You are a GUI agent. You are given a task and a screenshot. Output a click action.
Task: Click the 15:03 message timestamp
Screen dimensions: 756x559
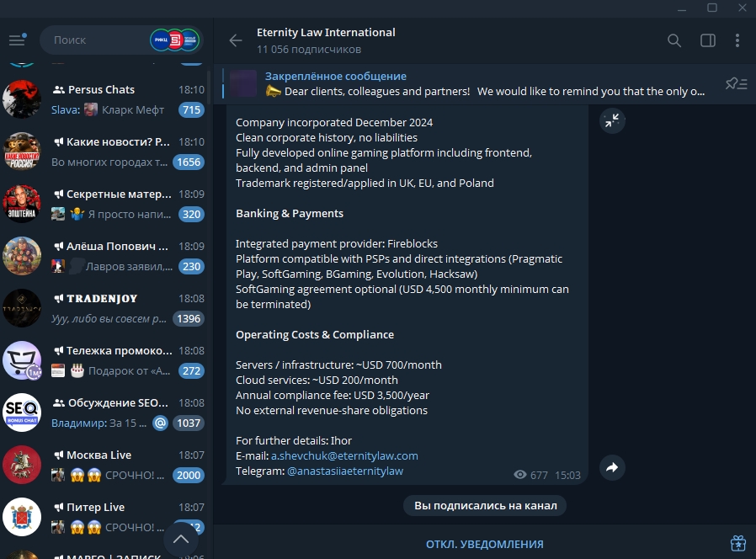567,475
